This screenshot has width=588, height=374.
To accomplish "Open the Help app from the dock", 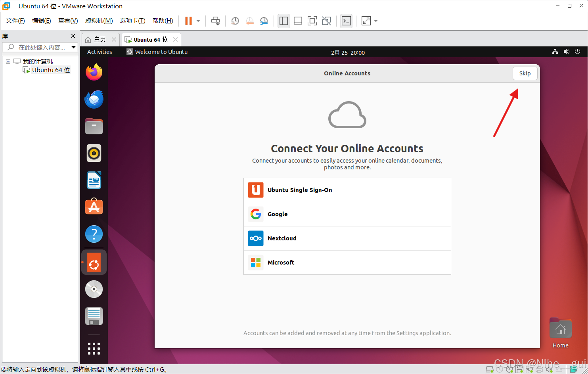I will coord(94,234).
